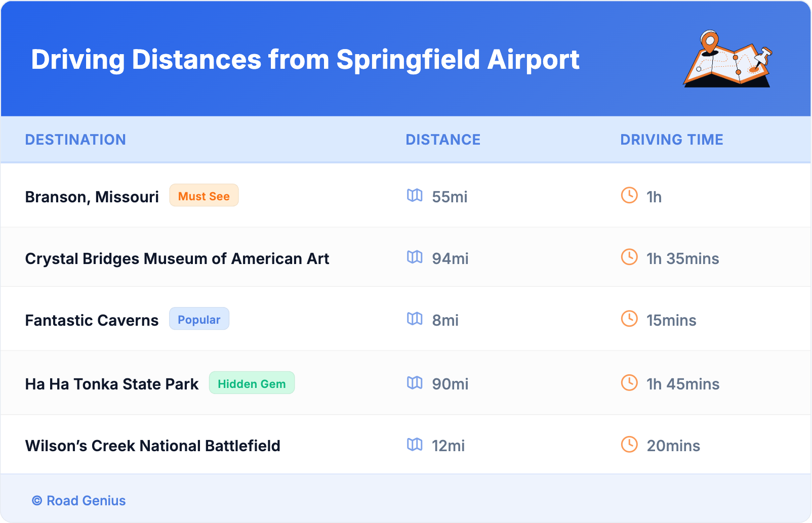Click the clock icon next to 1h
Screen dimensions: 812x523
pos(629,195)
